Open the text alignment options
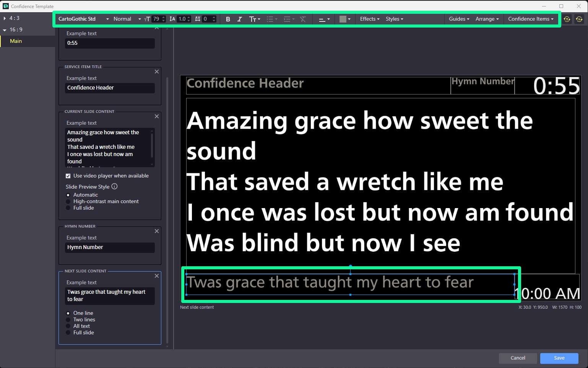Image resolution: width=588 pixels, height=368 pixels. pyautogui.click(x=324, y=19)
